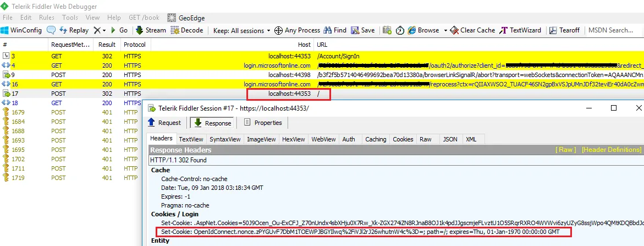
Task: Toggle the Stream mode button
Action: [x=151, y=30]
